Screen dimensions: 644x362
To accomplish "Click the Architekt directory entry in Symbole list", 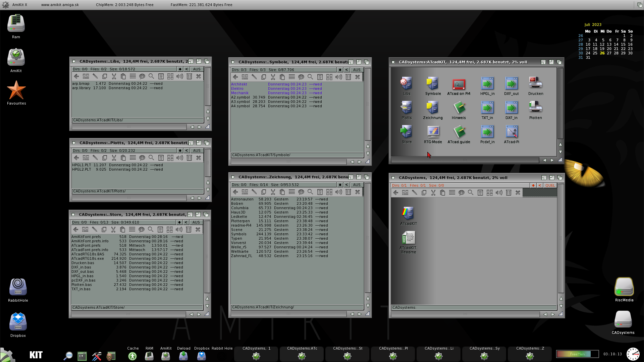I will click(x=239, y=84).
